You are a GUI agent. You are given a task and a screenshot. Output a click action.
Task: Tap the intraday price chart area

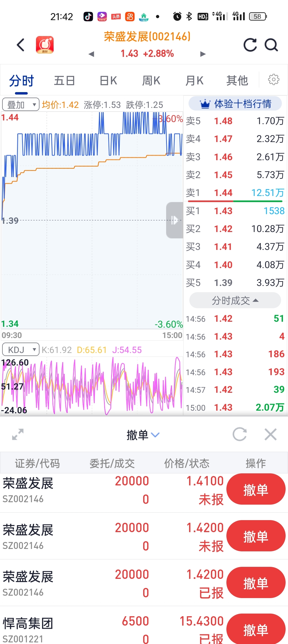tap(92, 220)
